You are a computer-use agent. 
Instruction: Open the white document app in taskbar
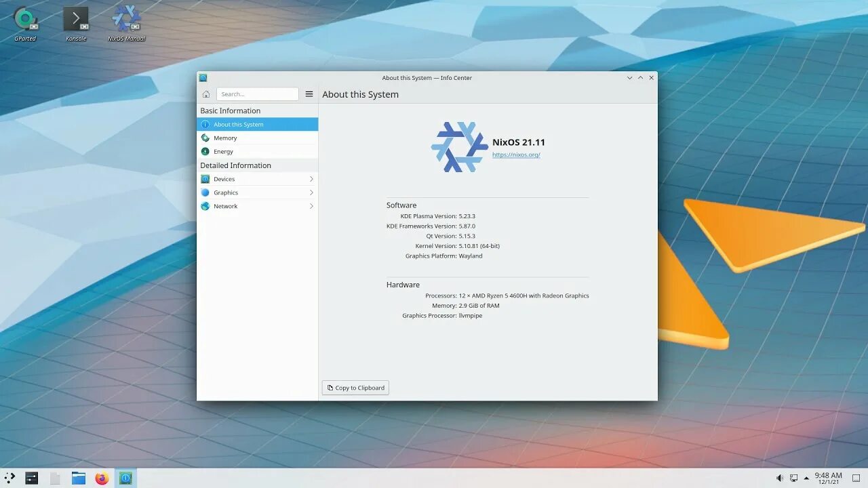[x=55, y=478]
